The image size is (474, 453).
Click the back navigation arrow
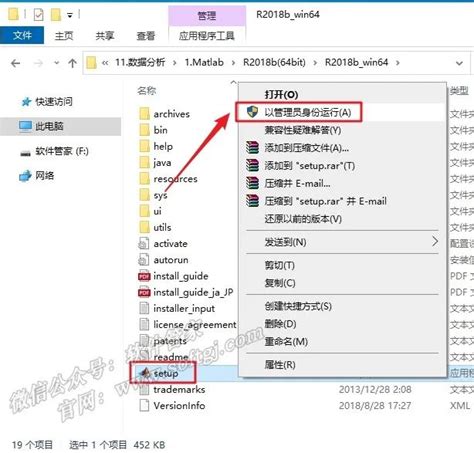click(x=15, y=63)
